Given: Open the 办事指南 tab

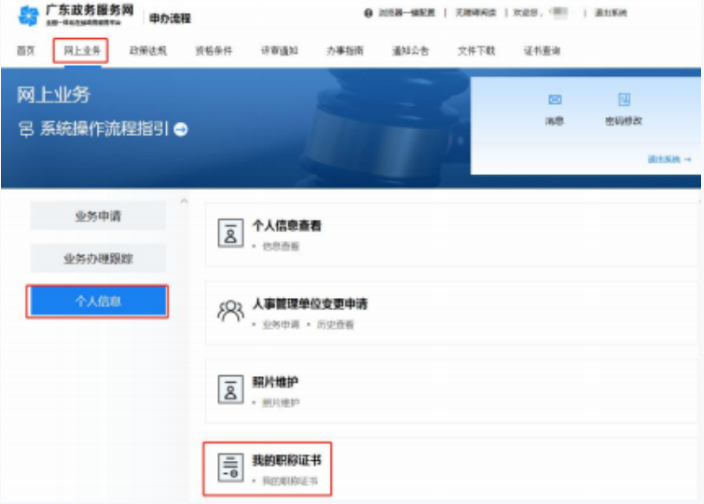Looking at the screenshot, I should (x=345, y=51).
